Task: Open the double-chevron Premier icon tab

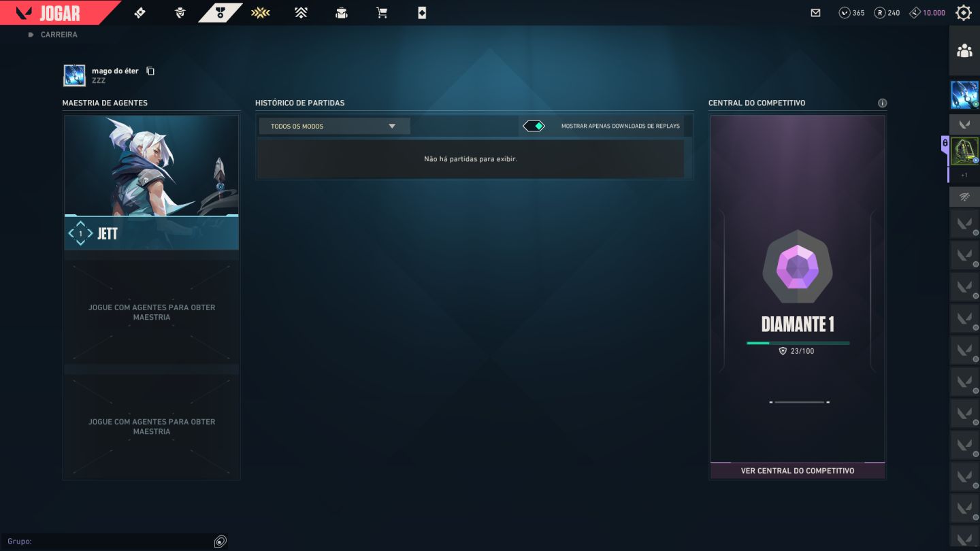Action: [x=301, y=13]
